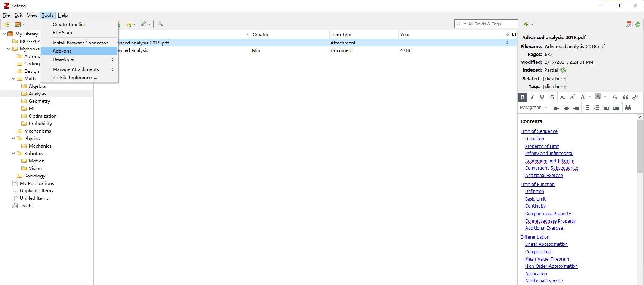Choose Create Timeline in Tools menu
The height and width of the screenshot is (285, 644).
click(x=79, y=24)
